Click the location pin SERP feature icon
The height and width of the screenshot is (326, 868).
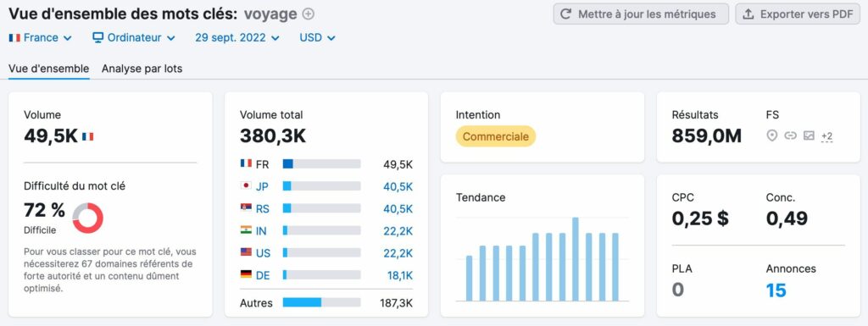[771, 135]
